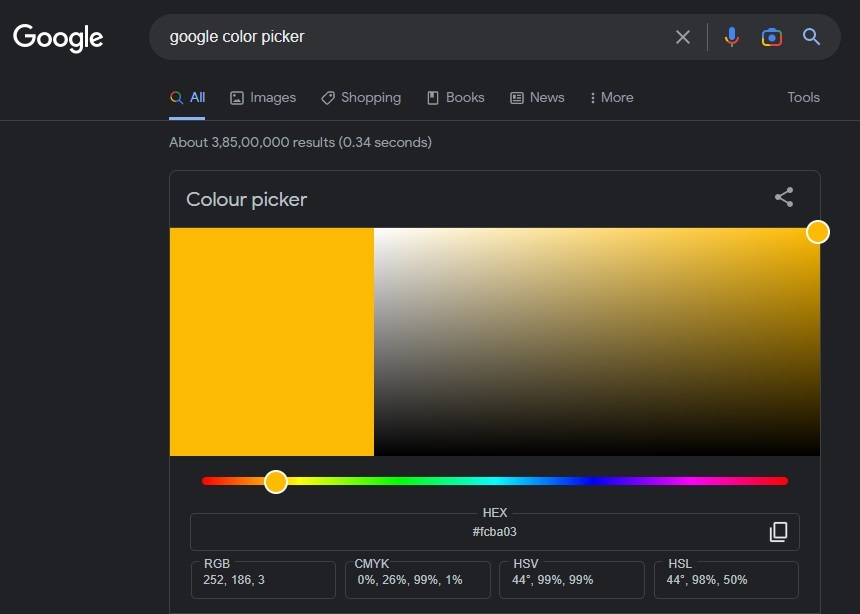Clear the search query using the X icon
860x614 pixels.
coord(683,37)
